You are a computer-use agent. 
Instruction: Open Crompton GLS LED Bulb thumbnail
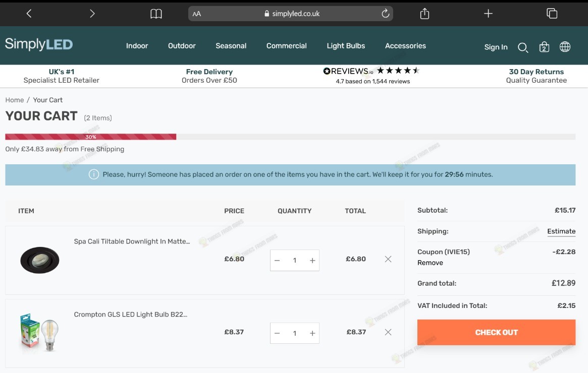[39, 333]
